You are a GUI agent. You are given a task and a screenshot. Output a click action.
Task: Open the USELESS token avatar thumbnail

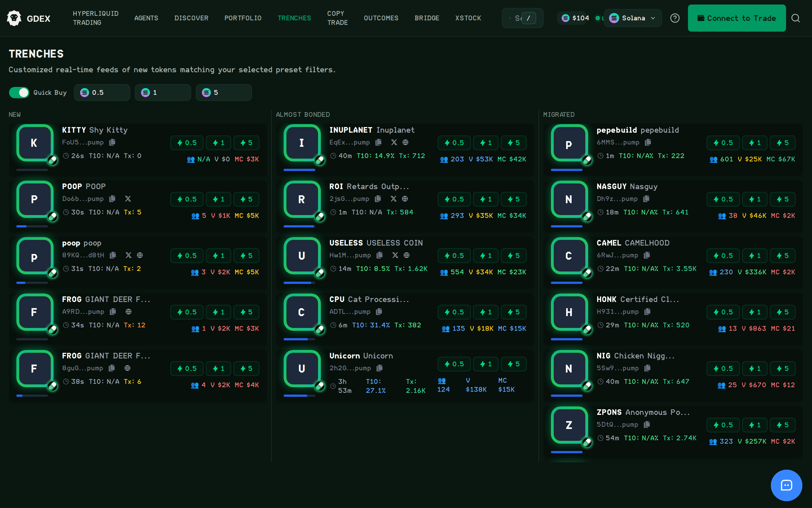point(302,256)
